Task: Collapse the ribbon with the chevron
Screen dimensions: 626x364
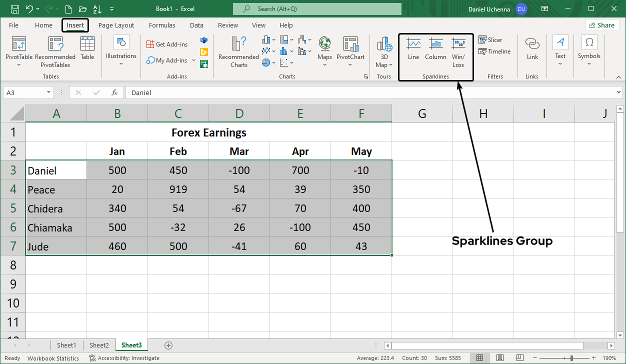Action: click(618, 77)
